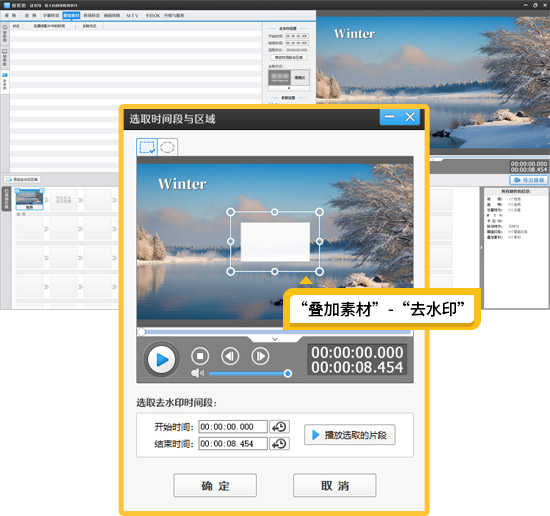
Task: Click the large blue play button
Action: point(161,360)
